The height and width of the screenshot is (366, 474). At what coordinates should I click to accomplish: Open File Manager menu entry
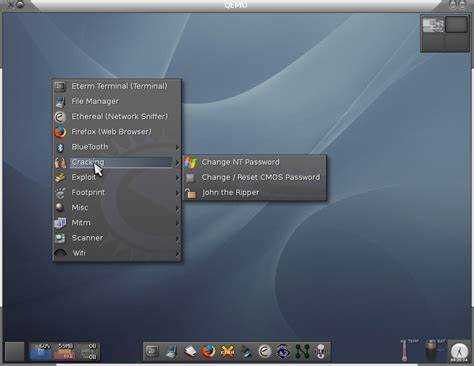click(x=117, y=101)
